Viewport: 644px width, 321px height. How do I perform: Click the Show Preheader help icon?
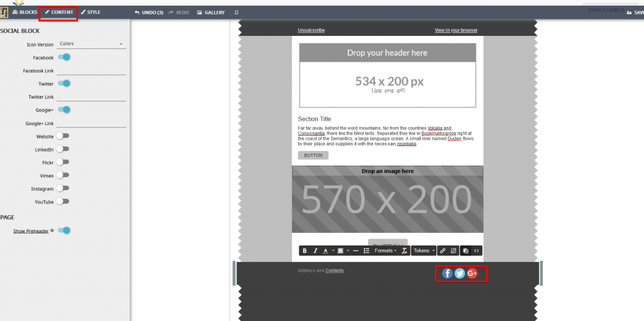click(52, 231)
